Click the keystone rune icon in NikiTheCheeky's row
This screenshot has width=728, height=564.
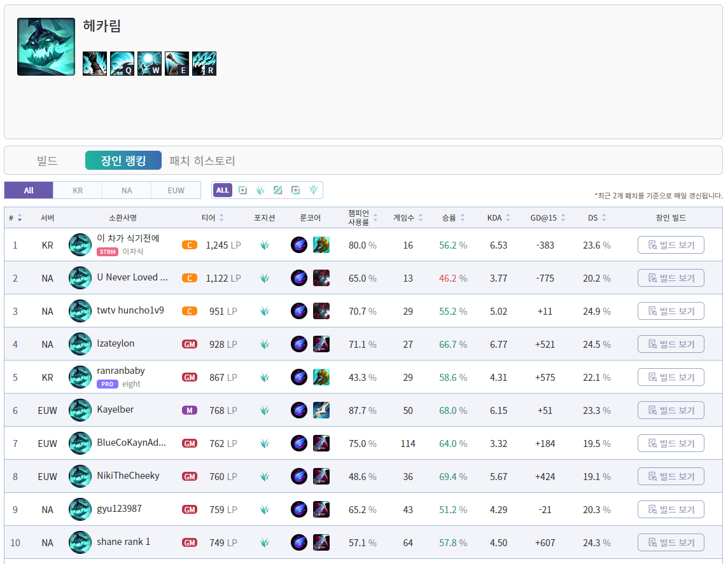pos(299,476)
